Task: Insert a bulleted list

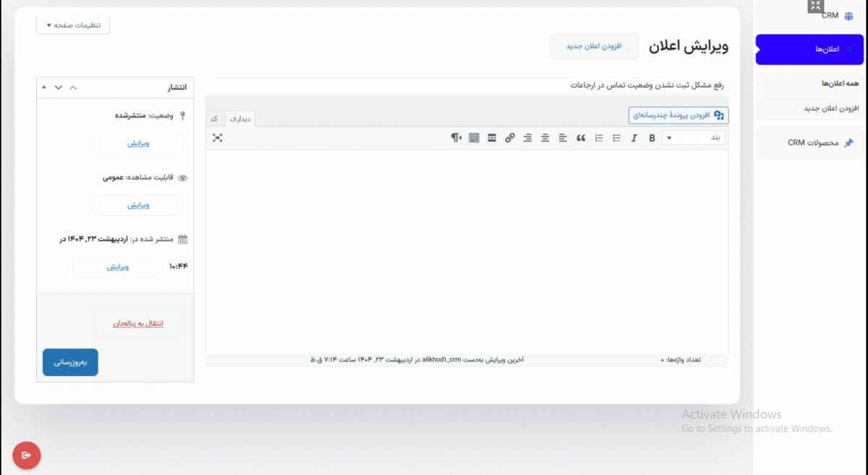Action: [616, 138]
